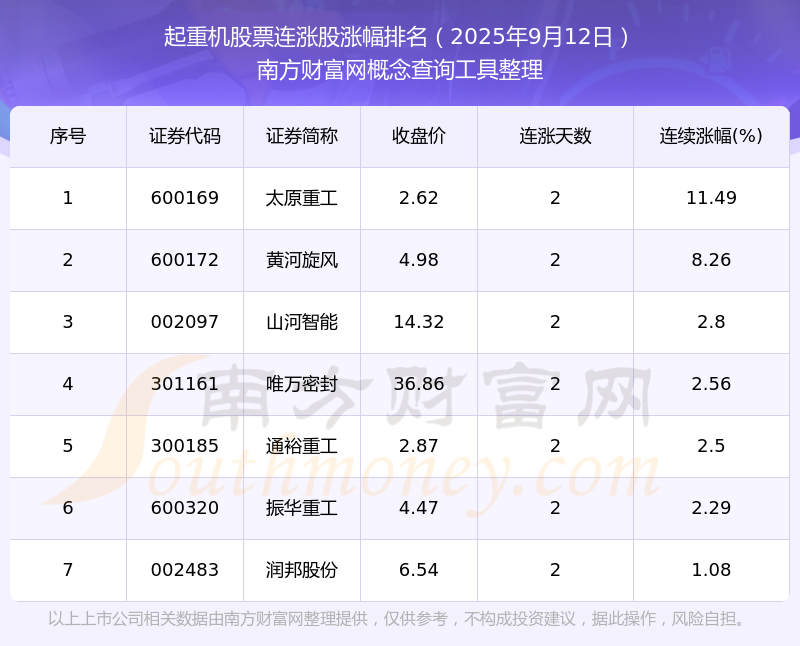Screen dimensions: 800x646
Task: Select stock name 唯万密封
Action: 302,384
